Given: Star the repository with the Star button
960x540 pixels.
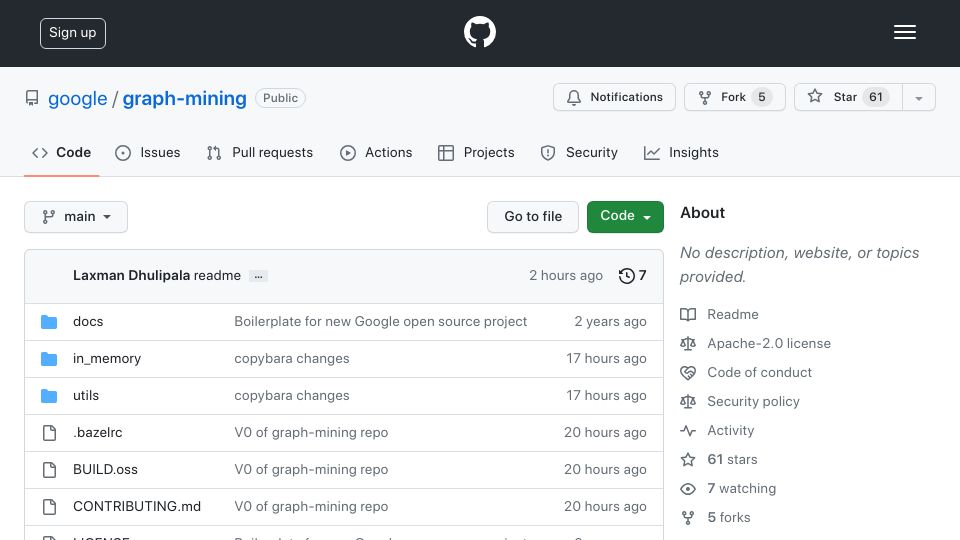Looking at the screenshot, I should [x=848, y=97].
